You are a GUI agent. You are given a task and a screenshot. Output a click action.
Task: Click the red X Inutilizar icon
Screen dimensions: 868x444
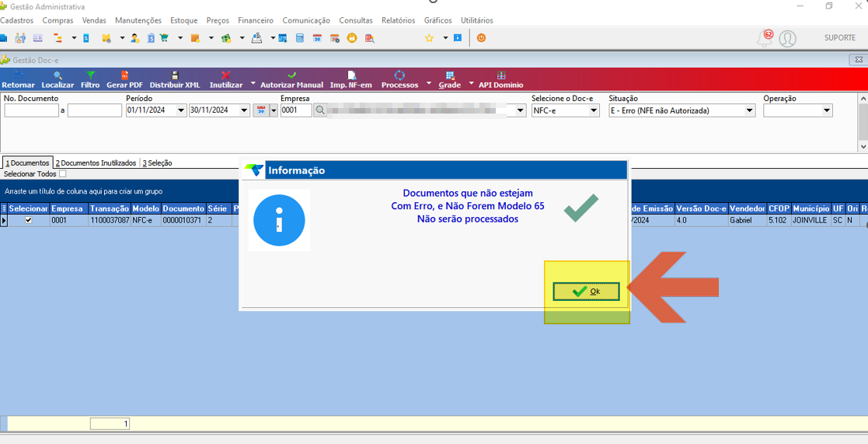tap(226, 75)
